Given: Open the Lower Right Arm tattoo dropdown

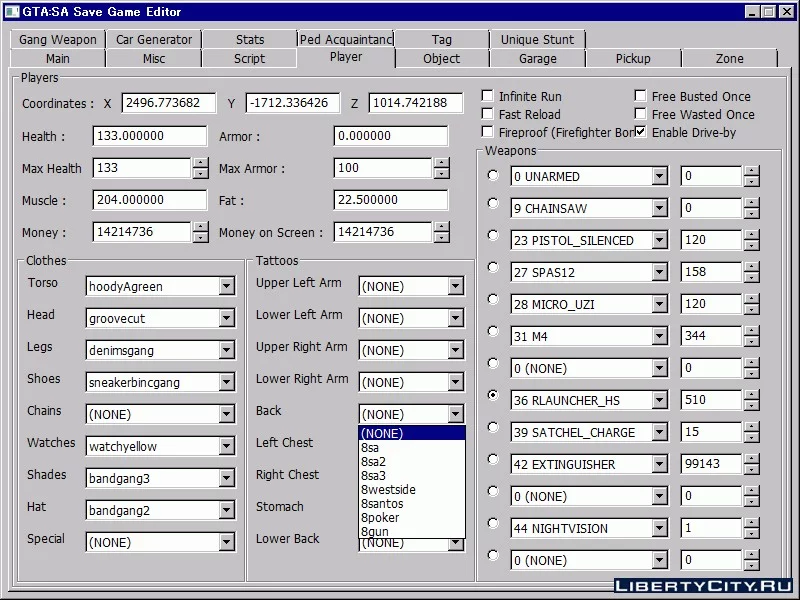Looking at the screenshot, I should (456, 383).
